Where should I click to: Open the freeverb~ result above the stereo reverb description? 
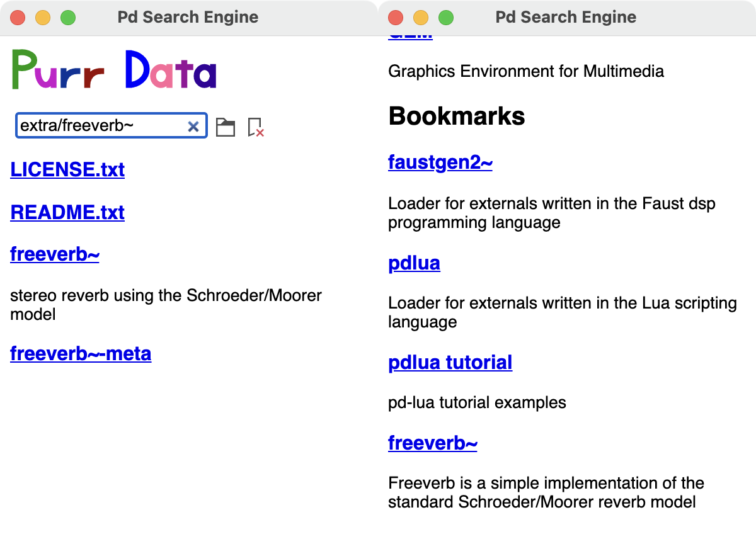click(x=55, y=254)
